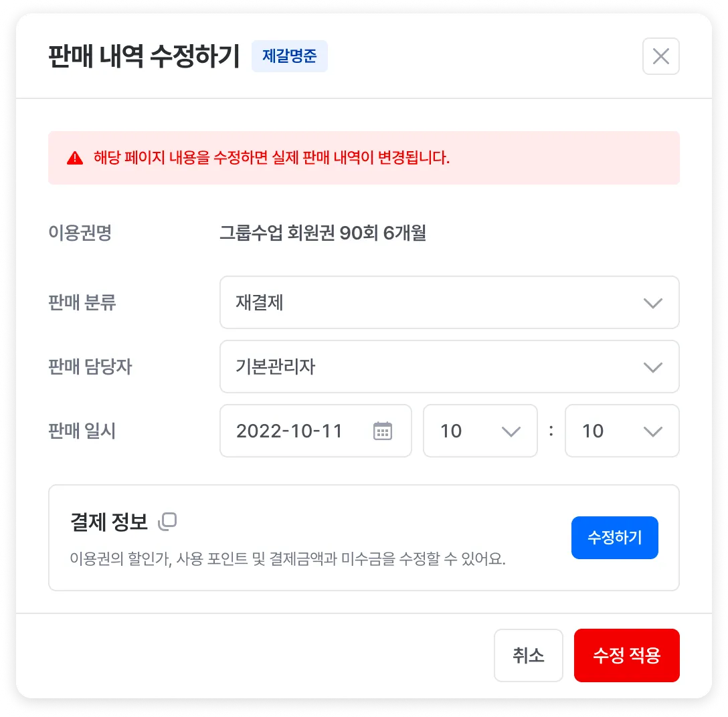Click the 제갈명준 member name tag

coord(290,56)
